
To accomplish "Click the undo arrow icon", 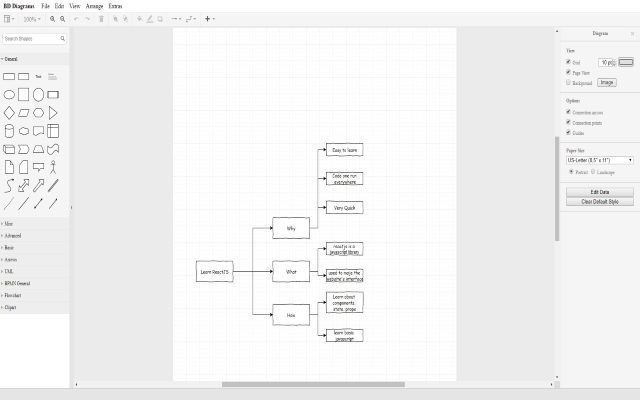I will [76, 19].
